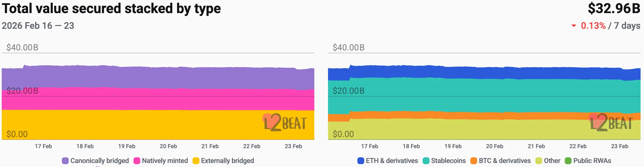Click the pink Natively minted legend swatch
This screenshot has width=644, height=167.
click(x=137, y=161)
